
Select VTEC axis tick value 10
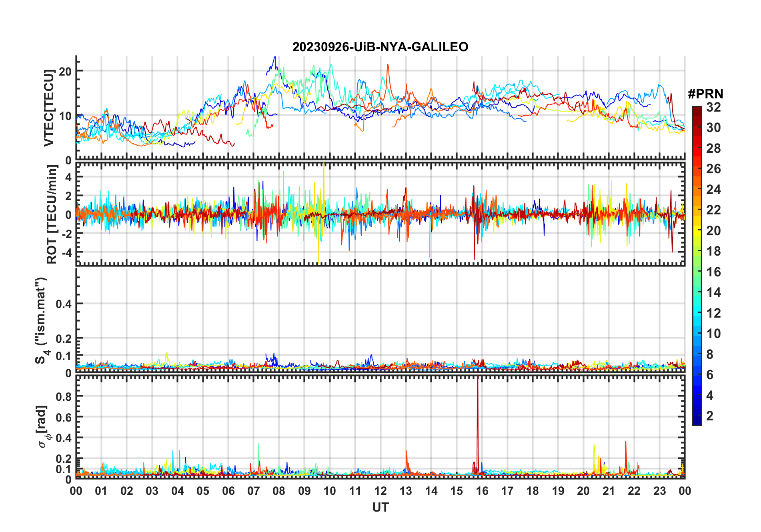click(65, 116)
